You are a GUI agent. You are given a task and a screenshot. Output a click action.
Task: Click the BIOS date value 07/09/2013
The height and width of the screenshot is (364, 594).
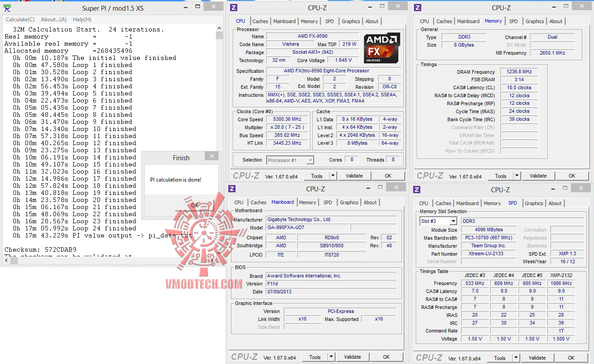[x=331, y=292]
